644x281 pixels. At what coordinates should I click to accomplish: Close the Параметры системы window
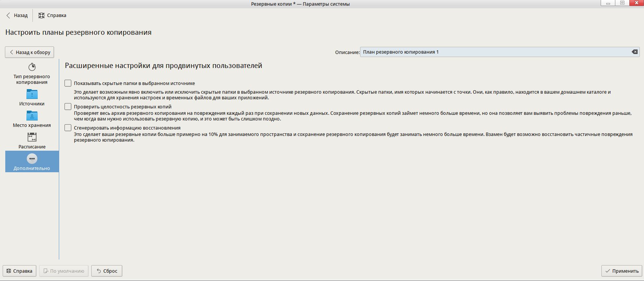(636, 3)
